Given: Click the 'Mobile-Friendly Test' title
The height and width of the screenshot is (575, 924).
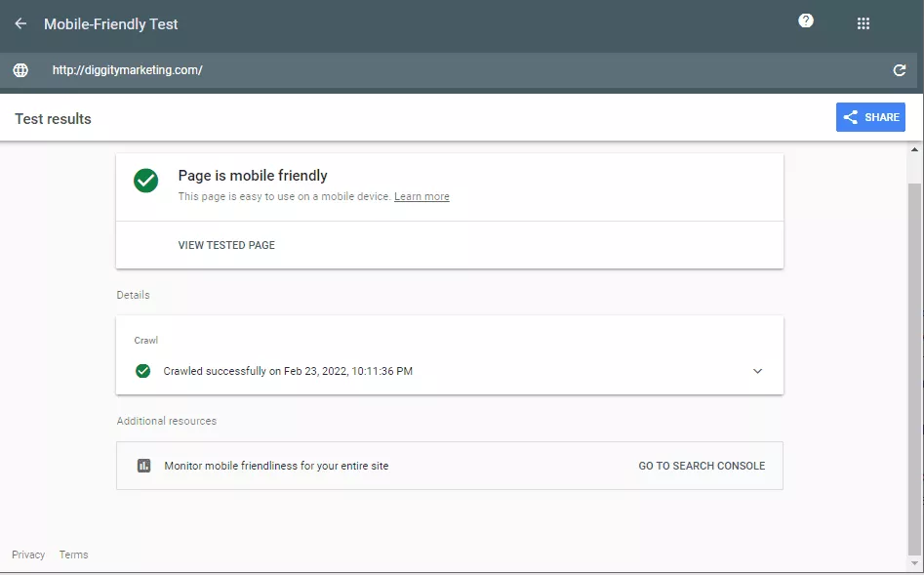Looking at the screenshot, I should 111,24.
